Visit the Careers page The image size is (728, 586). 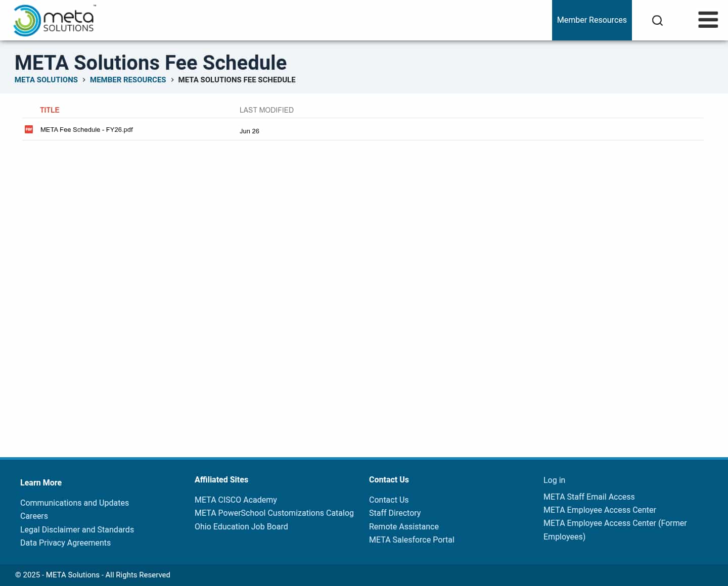click(34, 516)
